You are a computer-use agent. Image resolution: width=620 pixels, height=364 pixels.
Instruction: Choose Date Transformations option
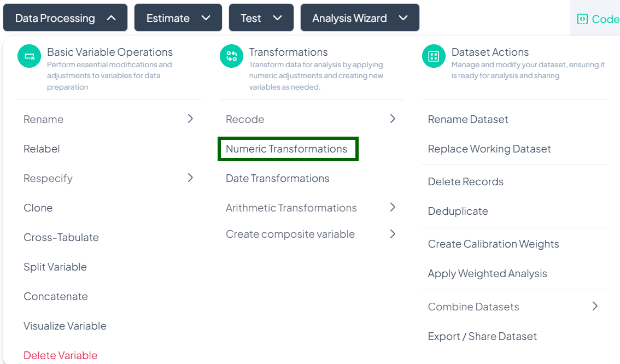(277, 178)
